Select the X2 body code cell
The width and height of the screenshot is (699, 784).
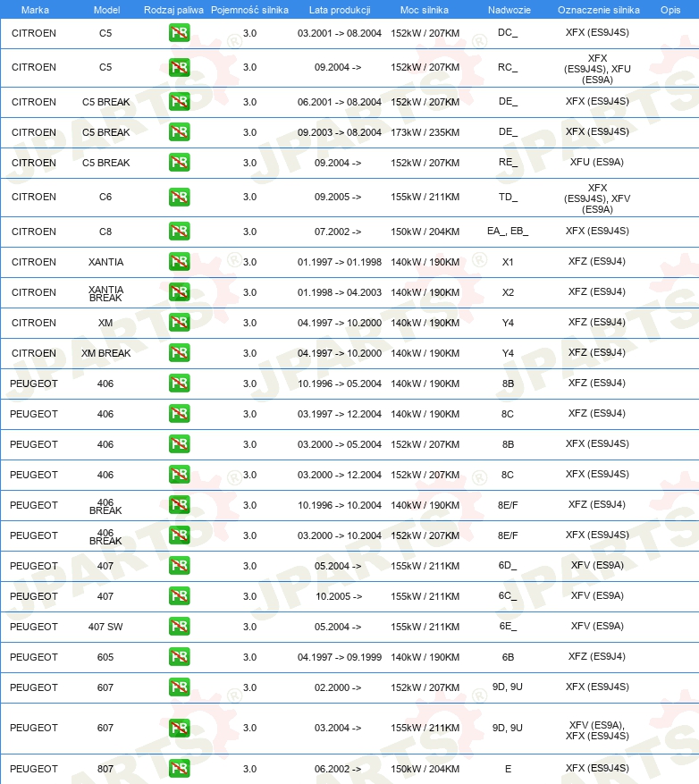pos(508,292)
